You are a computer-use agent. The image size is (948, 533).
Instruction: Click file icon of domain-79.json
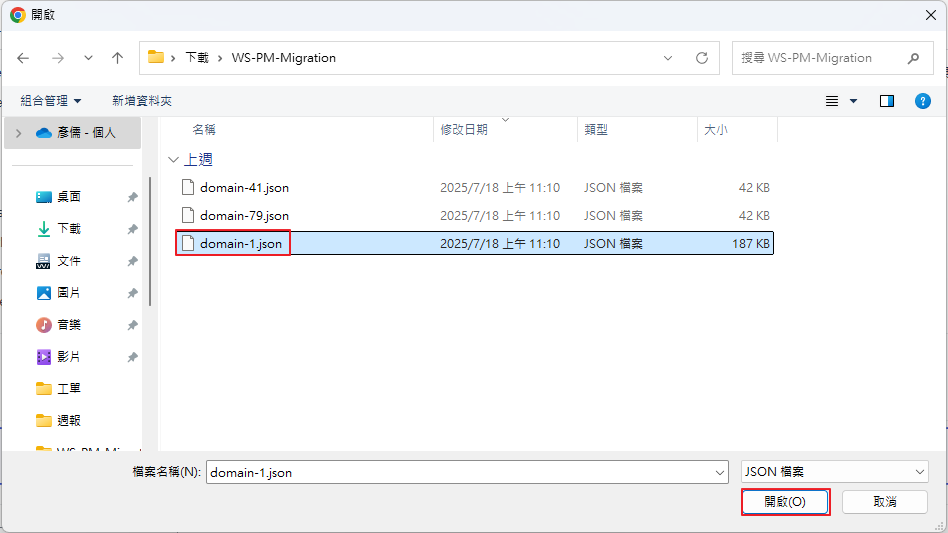188,215
